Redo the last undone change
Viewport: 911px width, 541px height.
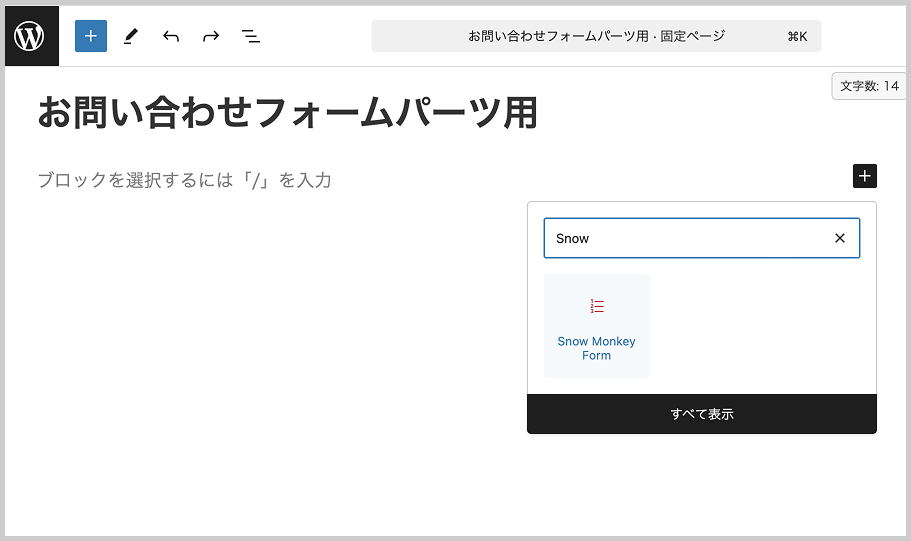pos(211,37)
